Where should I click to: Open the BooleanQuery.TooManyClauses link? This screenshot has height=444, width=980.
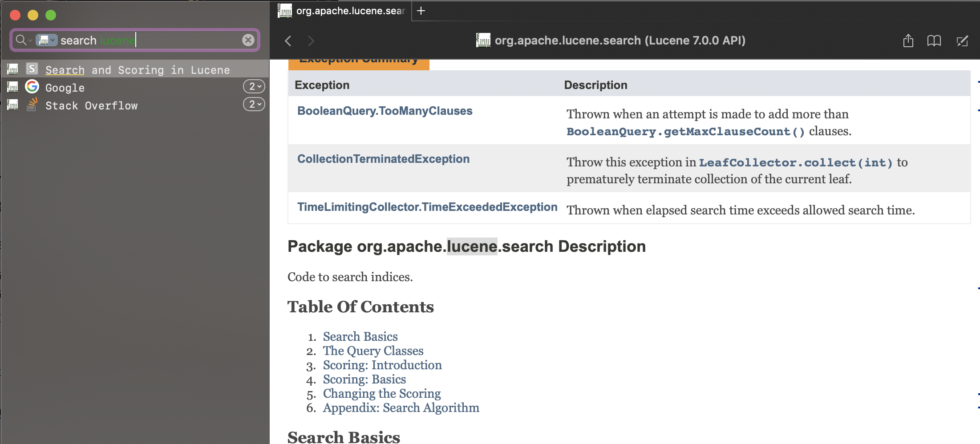[385, 111]
